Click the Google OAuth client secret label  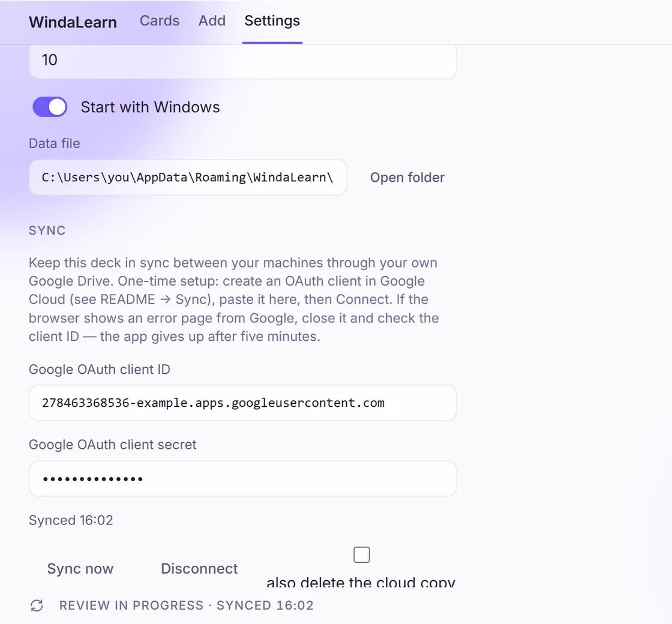click(x=112, y=445)
